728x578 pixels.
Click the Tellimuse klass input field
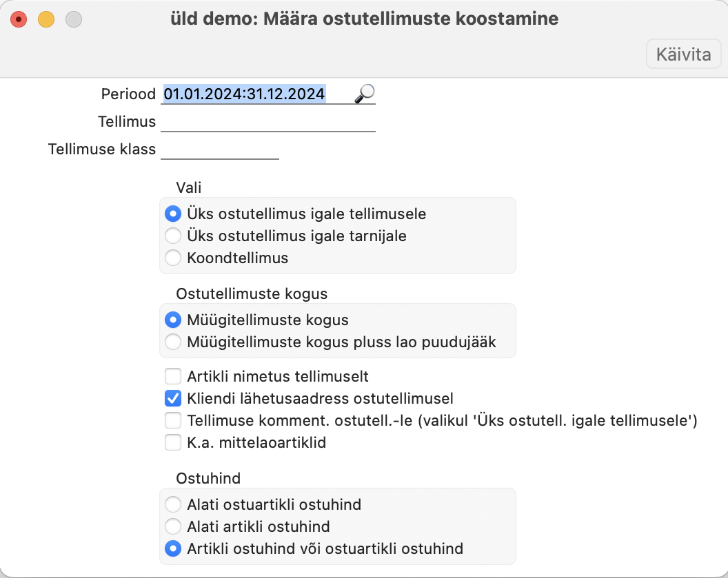click(x=219, y=149)
